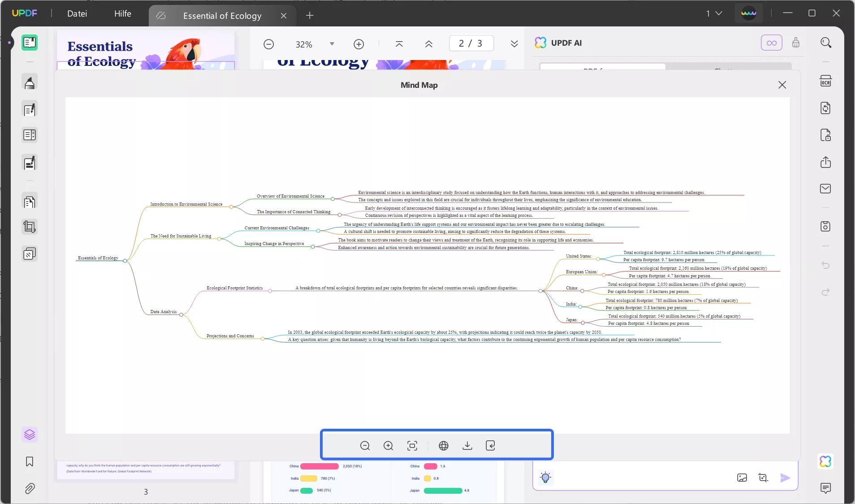Open a new tab with plus button
This screenshot has width=855, height=504.
click(x=310, y=16)
